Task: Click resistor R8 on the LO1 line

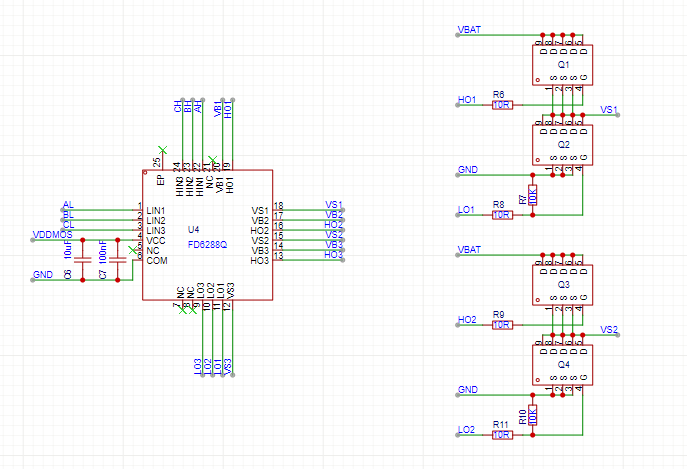Action: [502, 215]
